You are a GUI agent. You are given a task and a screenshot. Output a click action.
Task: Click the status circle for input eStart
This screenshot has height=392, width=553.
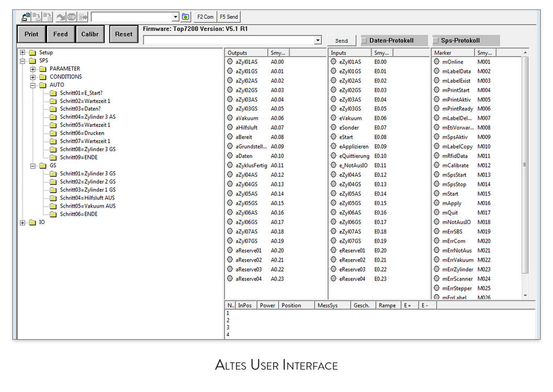(x=334, y=137)
